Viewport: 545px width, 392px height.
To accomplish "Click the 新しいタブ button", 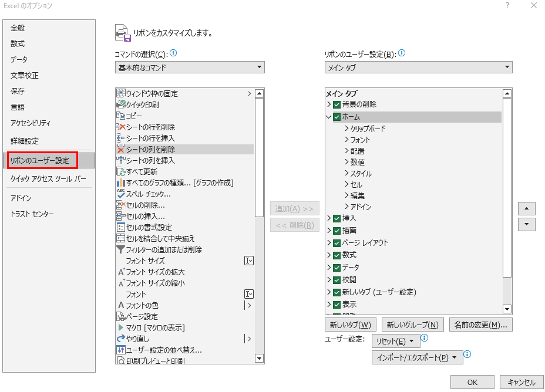I will (350, 325).
